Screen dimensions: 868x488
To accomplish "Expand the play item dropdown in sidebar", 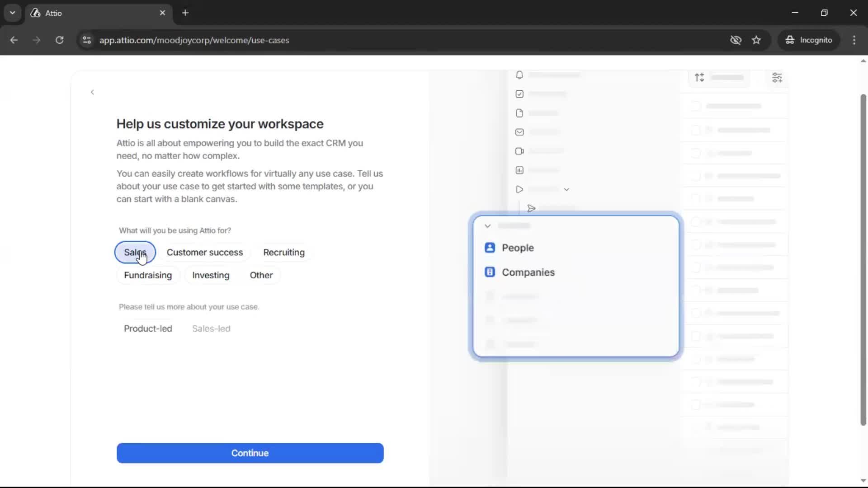I will point(566,189).
